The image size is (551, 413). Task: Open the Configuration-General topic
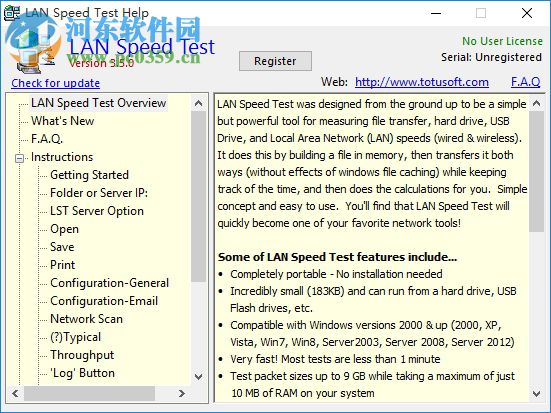[x=109, y=283]
